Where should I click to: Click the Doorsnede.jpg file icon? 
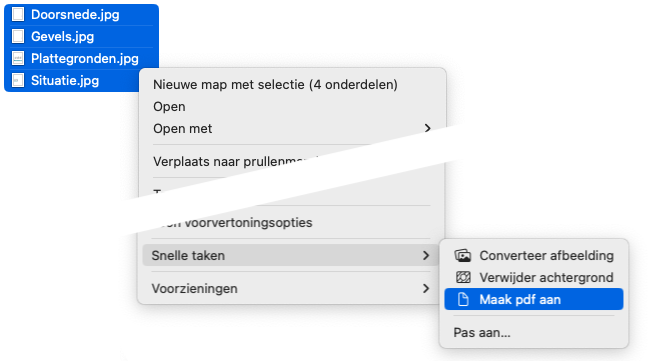[x=18, y=15]
